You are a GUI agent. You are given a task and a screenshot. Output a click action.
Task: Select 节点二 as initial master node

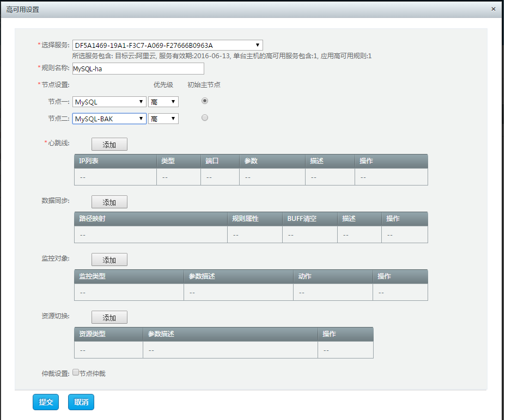(205, 118)
